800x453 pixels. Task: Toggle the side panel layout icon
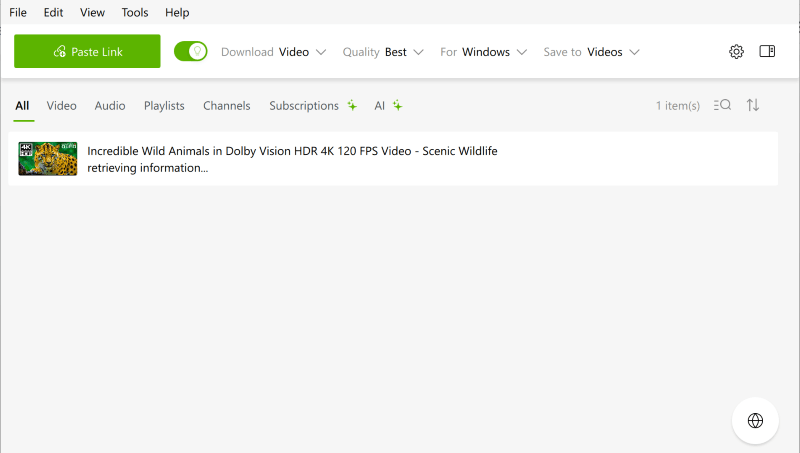[x=767, y=51]
